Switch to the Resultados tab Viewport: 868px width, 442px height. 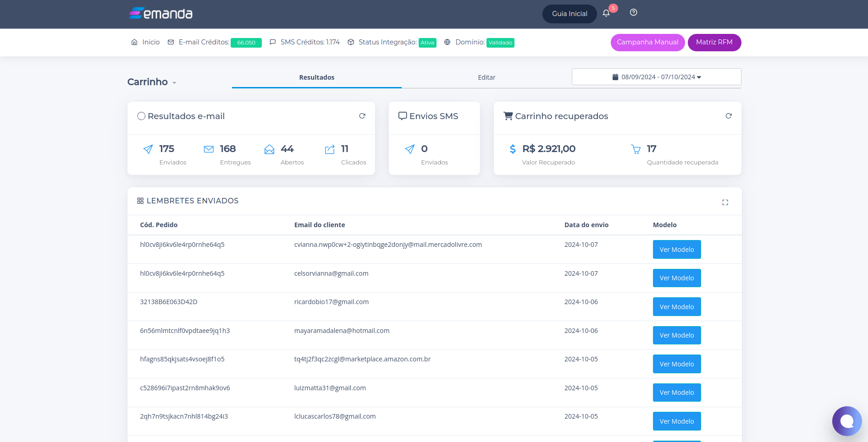pyautogui.click(x=317, y=77)
